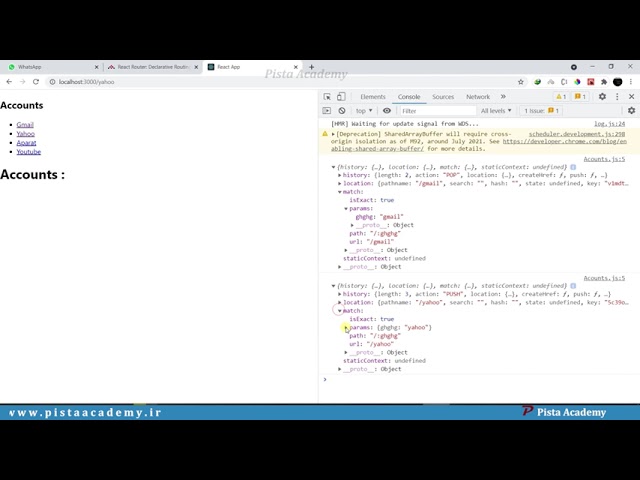Reload the localhost page
640x480 pixels.
pyautogui.click(x=36, y=82)
